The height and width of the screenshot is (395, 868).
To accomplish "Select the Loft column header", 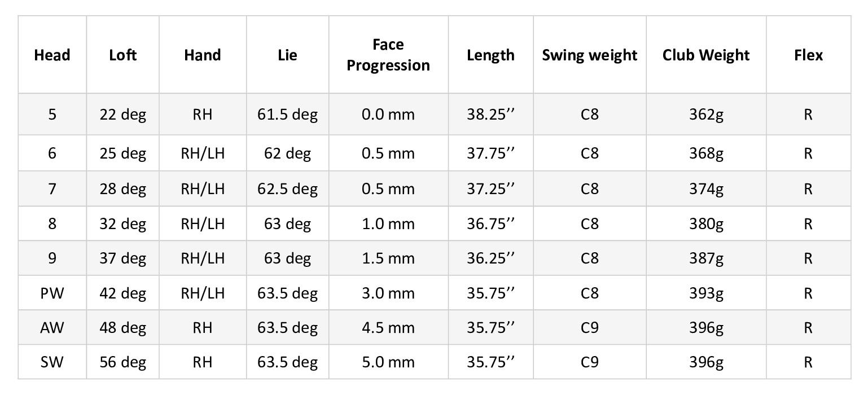I will [x=122, y=55].
